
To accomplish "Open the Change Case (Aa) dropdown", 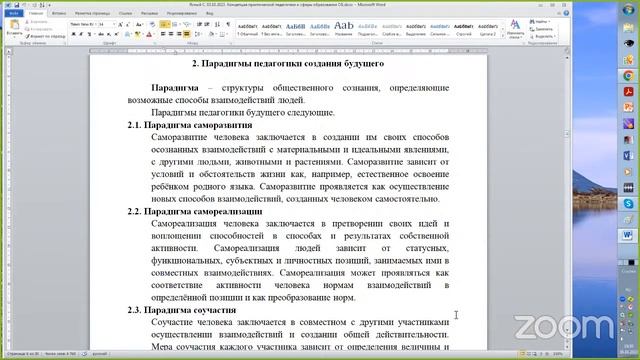I will click(139, 24).
